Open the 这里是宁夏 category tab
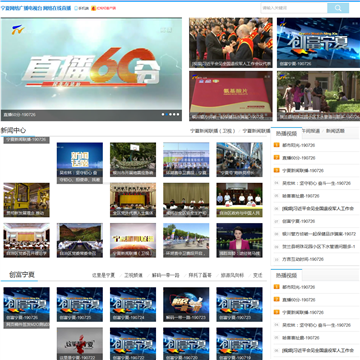This screenshot has height=360, width=360. click(103, 275)
